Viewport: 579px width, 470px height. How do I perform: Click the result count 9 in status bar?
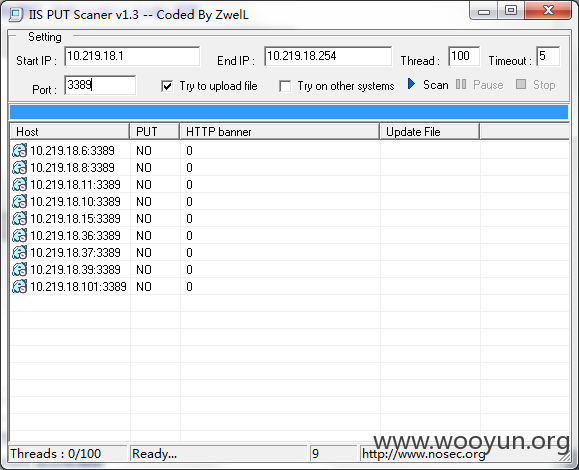pos(333,453)
